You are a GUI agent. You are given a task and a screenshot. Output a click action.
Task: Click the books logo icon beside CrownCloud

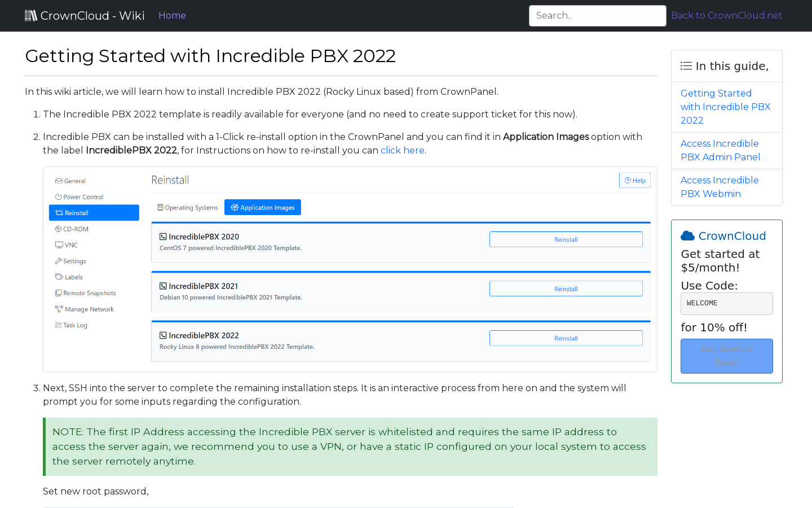point(31,15)
